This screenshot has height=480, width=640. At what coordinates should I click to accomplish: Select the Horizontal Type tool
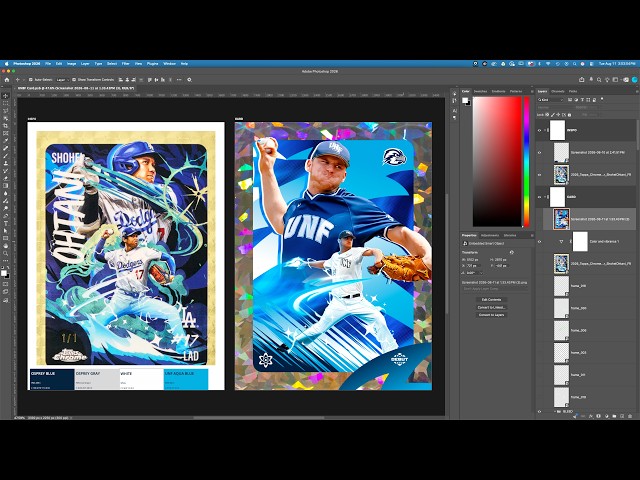pos(5,223)
